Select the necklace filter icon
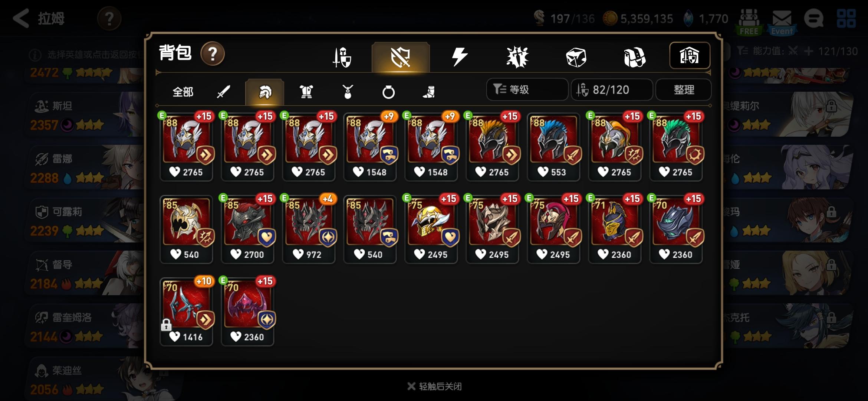 [x=348, y=92]
